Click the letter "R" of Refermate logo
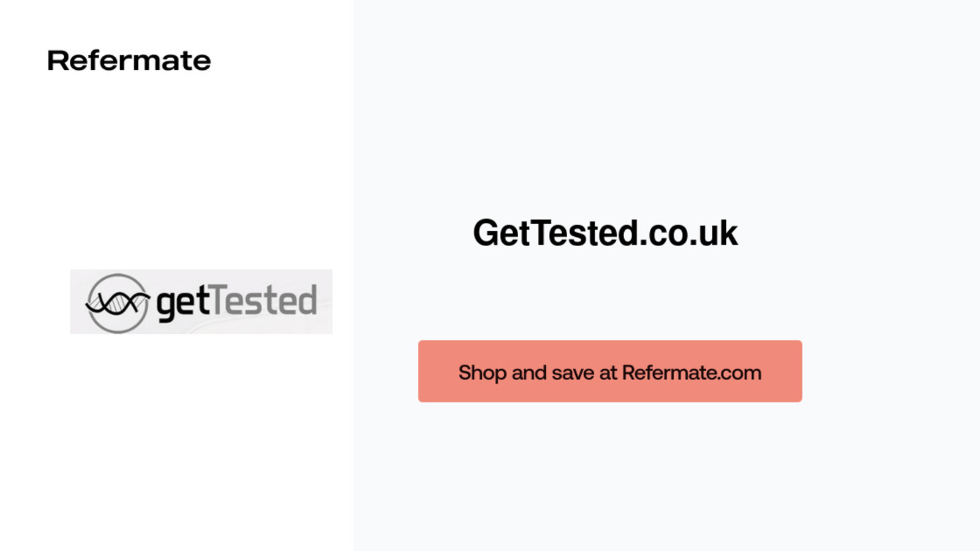Viewport: 980px width, 551px height. point(56,61)
